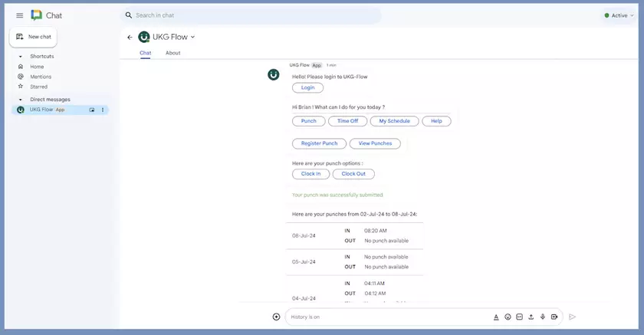Click the Google Chat logo
Viewport: 644px width, 335px height.
[37, 15]
